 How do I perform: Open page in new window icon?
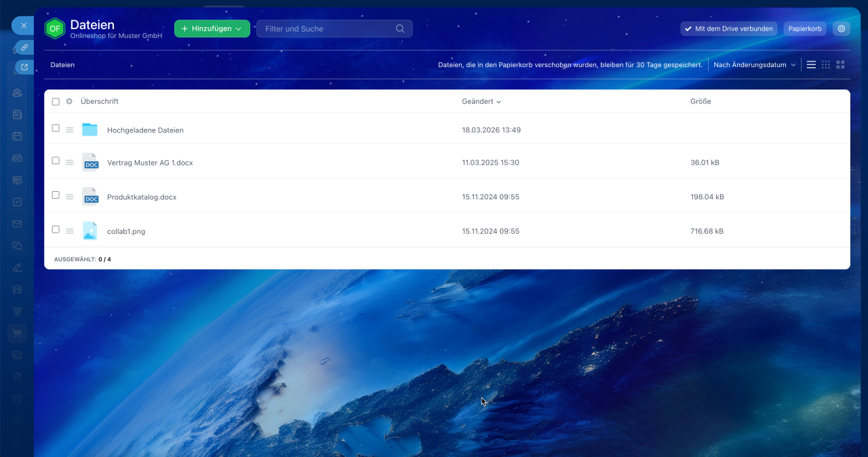(x=24, y=67)
